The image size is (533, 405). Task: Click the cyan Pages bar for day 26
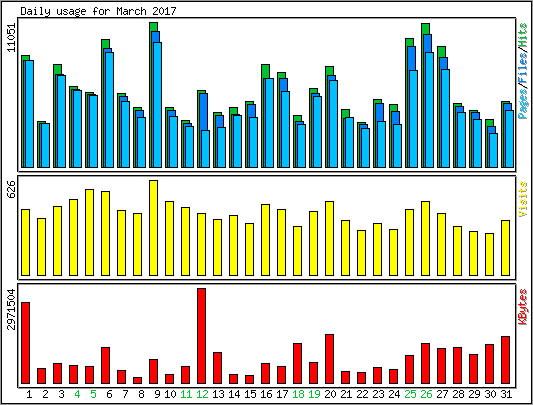point(430,110)
